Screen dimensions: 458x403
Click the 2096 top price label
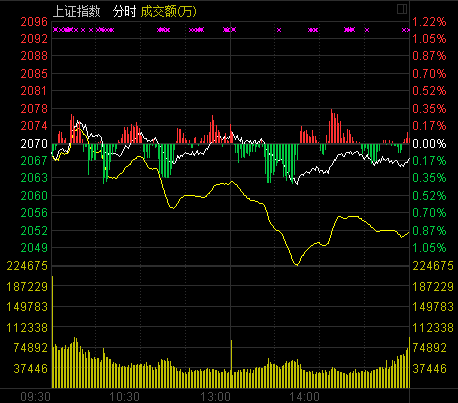(x=34, y=22)
